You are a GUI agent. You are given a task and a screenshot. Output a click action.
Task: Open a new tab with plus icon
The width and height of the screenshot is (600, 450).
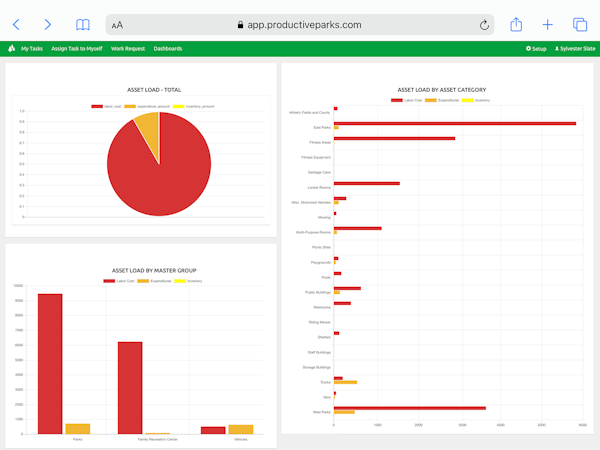[x=547, y=24]
